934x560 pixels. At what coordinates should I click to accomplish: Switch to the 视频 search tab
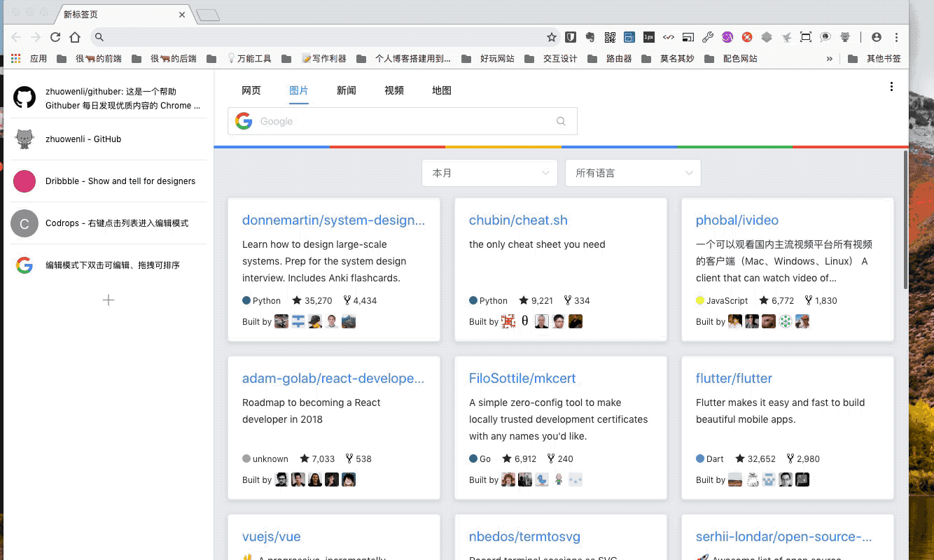click(x=394, y=90)
